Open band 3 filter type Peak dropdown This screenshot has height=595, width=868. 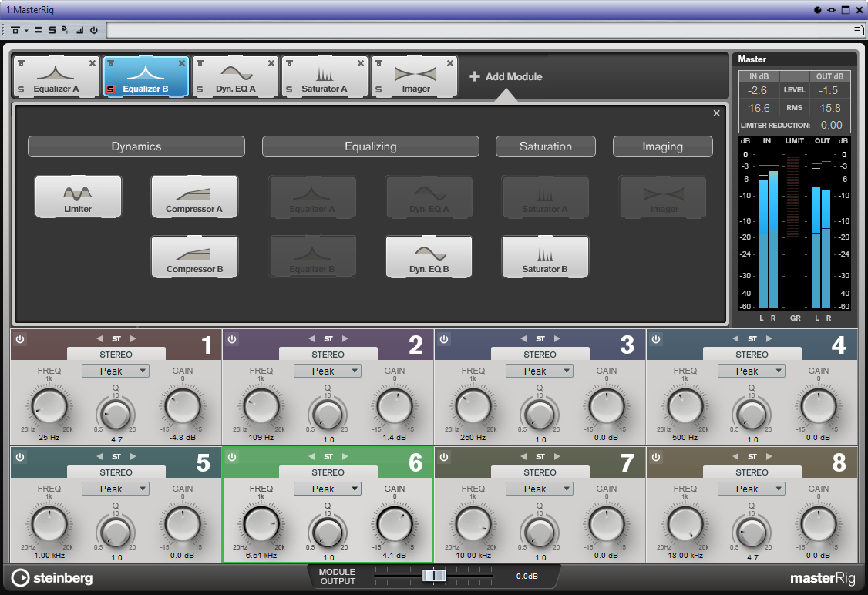tap(540, 371)
